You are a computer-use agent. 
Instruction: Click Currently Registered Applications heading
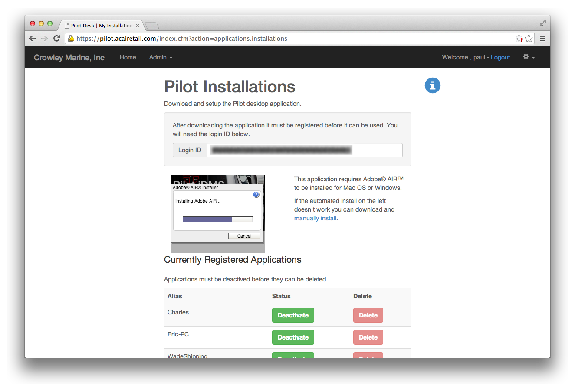[233, 260]
